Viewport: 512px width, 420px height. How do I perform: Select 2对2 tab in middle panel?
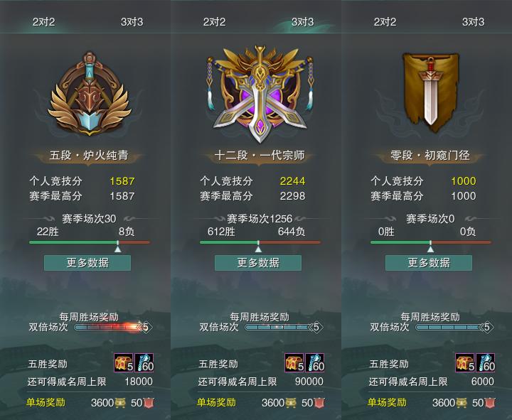coord(214,22)
